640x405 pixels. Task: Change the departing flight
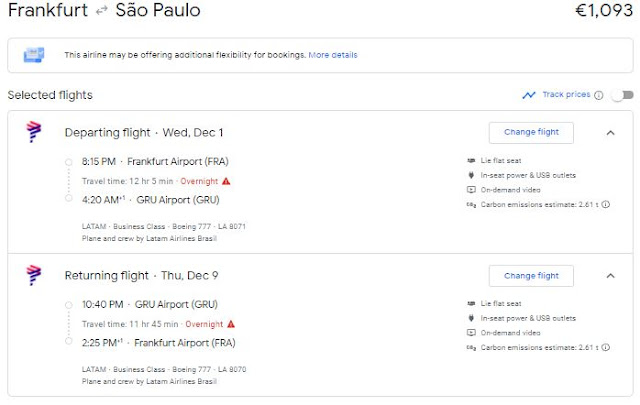[531, 132]
